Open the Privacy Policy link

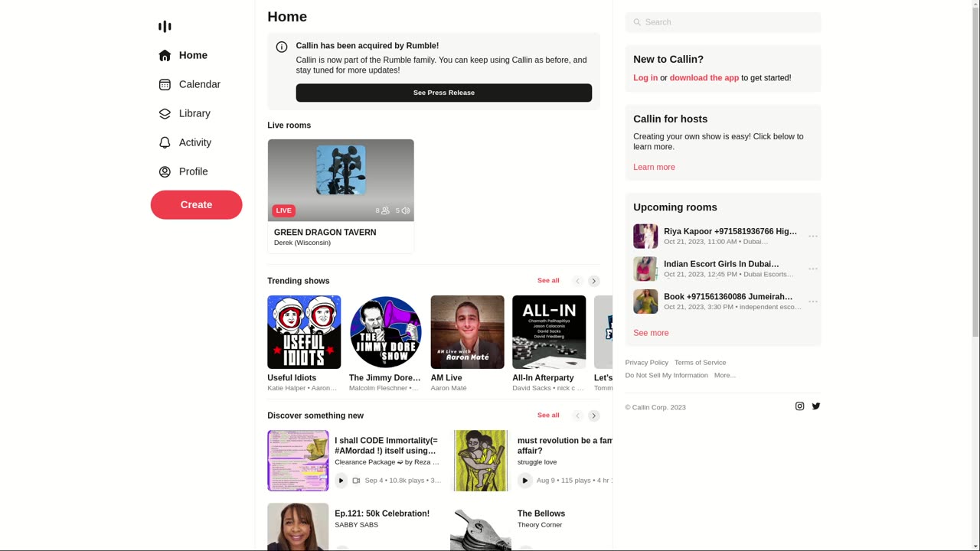[647, 363]
